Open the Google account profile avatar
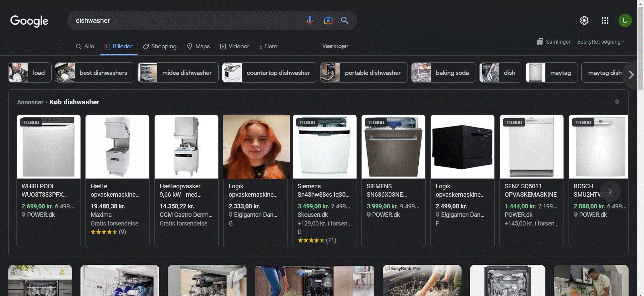 pos(625,20)
